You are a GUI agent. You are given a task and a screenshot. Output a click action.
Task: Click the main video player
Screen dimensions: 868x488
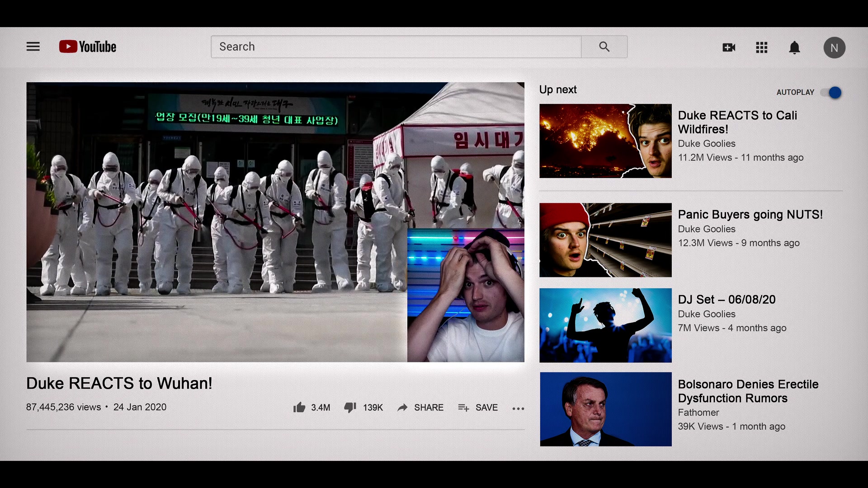pyautogui.click(x=275, y=222)
